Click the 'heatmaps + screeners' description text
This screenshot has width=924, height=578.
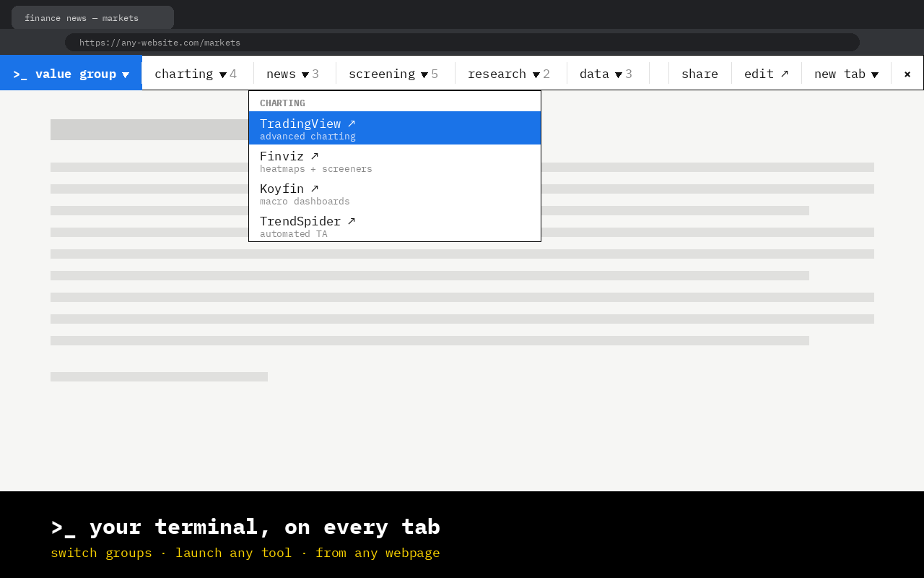click(x=316, y=169)
